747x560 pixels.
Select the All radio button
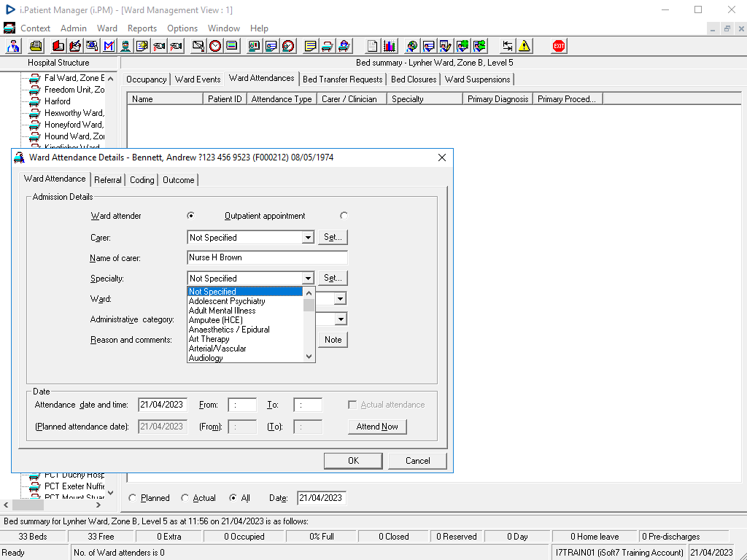tap(233, 497)
